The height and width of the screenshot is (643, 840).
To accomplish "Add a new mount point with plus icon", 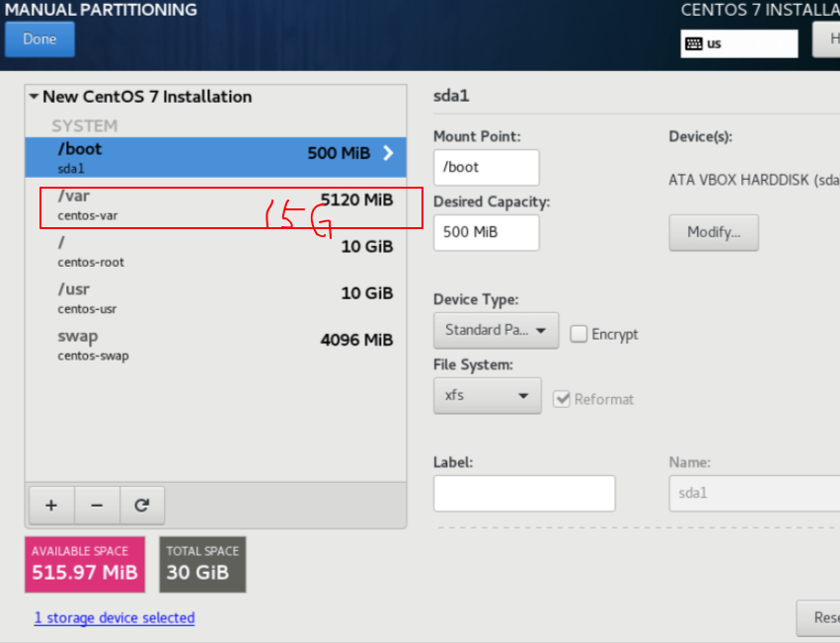I will point(51,505).
